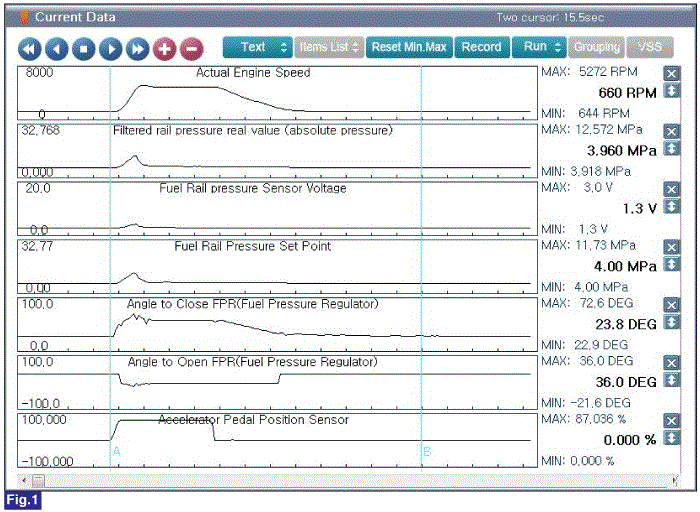700x512 pixels.
Task: Click the up-down arrow icon beside 0.000 %
Action: (x=671, y=438)
